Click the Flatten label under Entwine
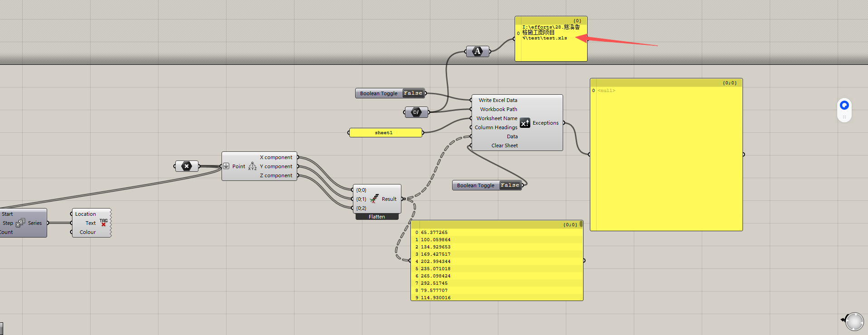 376,217
